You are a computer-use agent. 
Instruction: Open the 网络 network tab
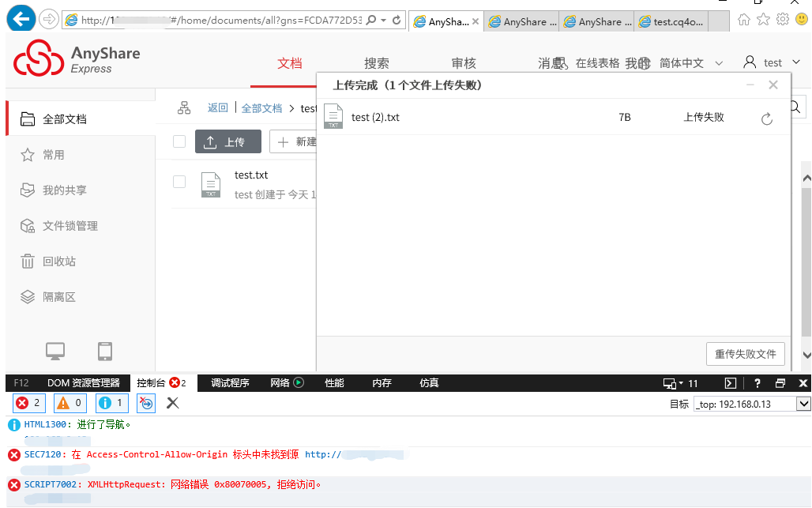tap(287, 383)
